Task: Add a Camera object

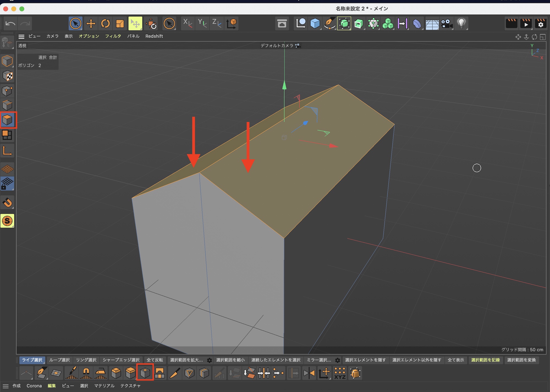Action: (x=447, y=24)
